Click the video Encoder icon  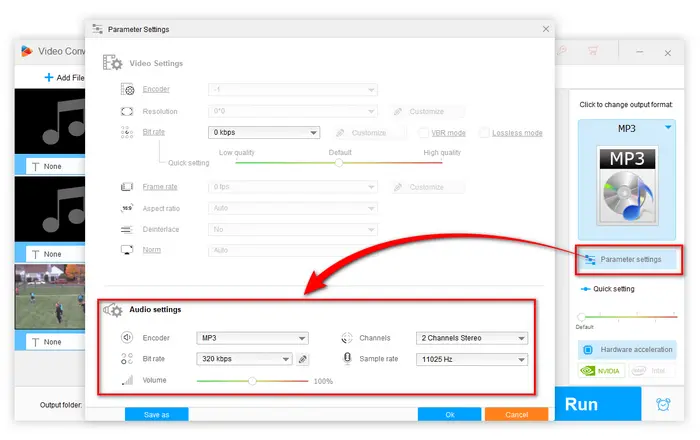coord(127,89)
